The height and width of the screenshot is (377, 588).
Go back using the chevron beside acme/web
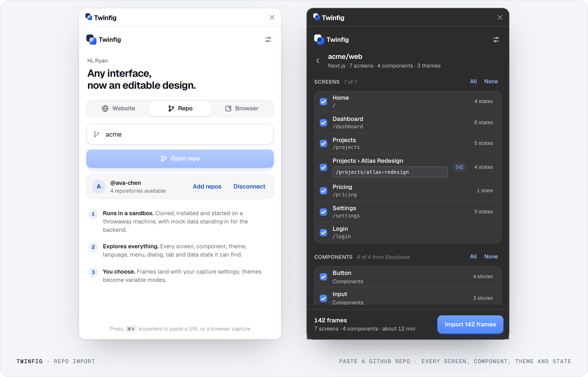(318, 61)
